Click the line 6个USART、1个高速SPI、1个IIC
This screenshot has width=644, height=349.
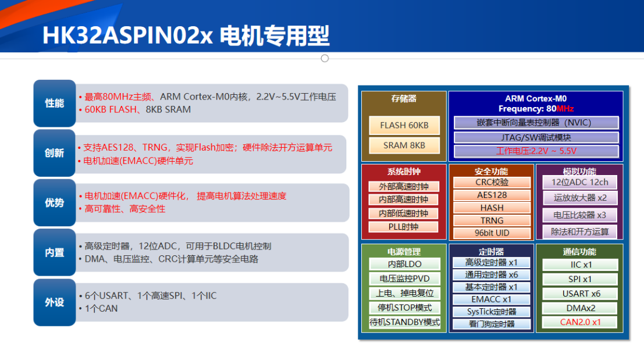point(150,295)
